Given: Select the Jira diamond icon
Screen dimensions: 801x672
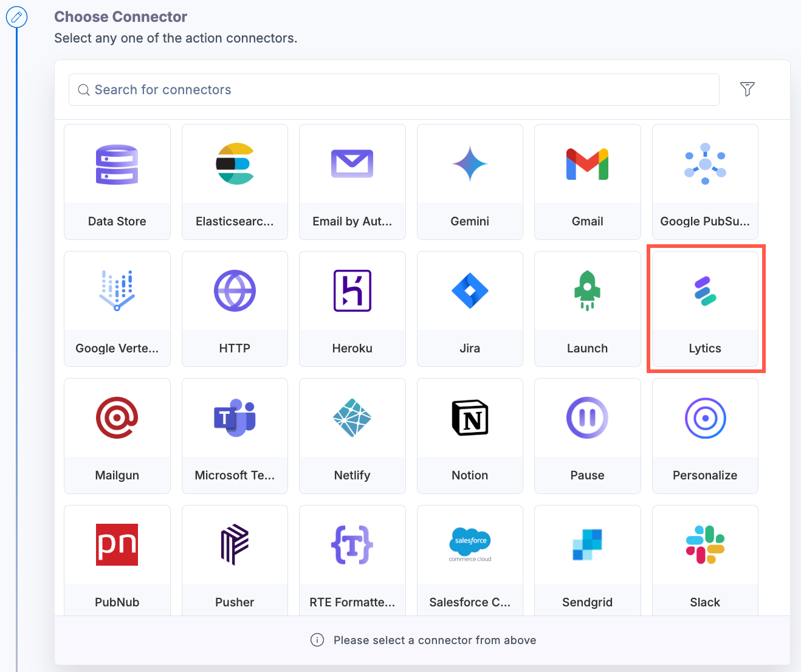Looking at the screenshot, I should [470, 291].
